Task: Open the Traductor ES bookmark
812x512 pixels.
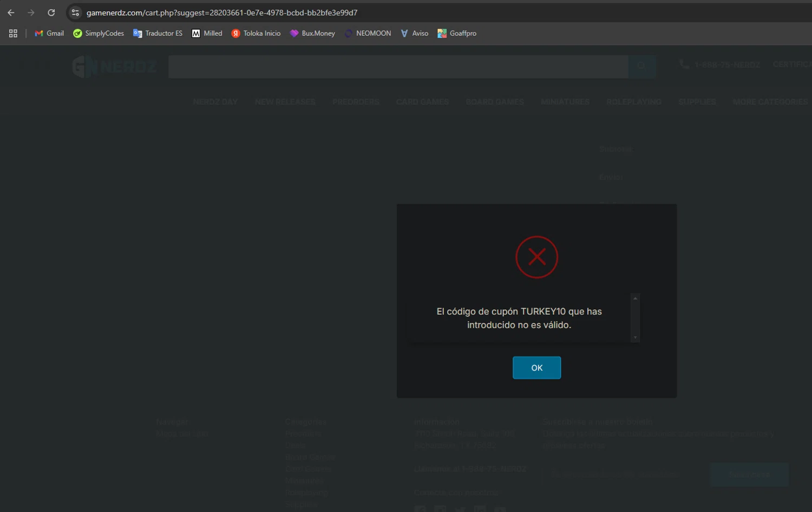Action: 158,34
